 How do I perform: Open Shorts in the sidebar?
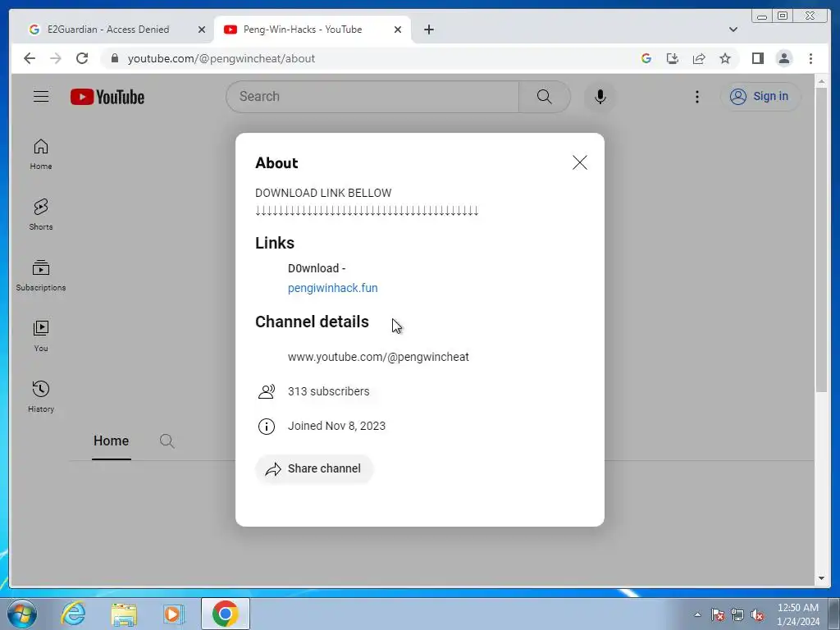click(41, 215)
